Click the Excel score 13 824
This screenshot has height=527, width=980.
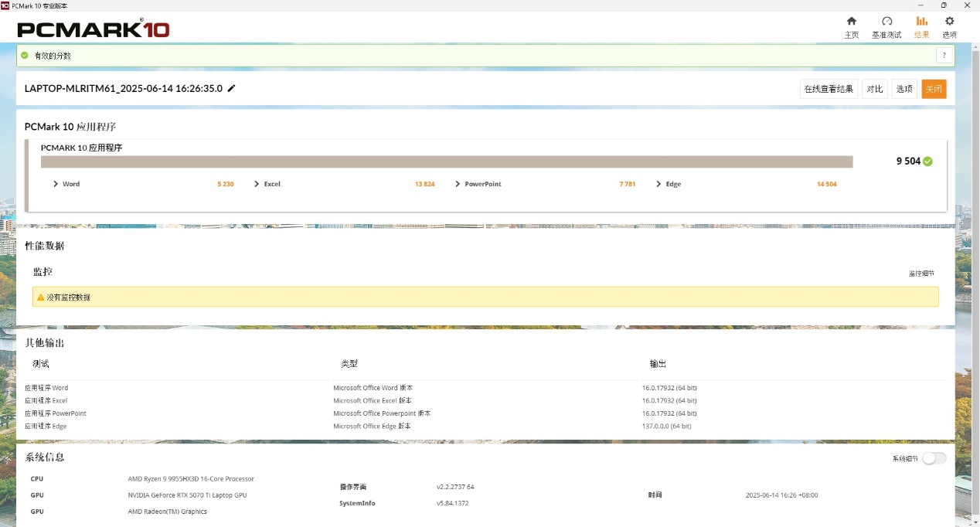[424, 184]
